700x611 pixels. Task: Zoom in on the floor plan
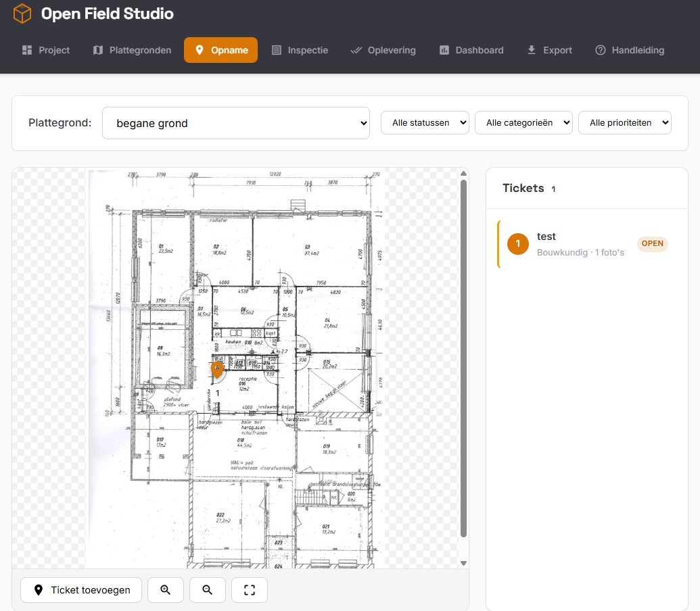click(166, 590)
